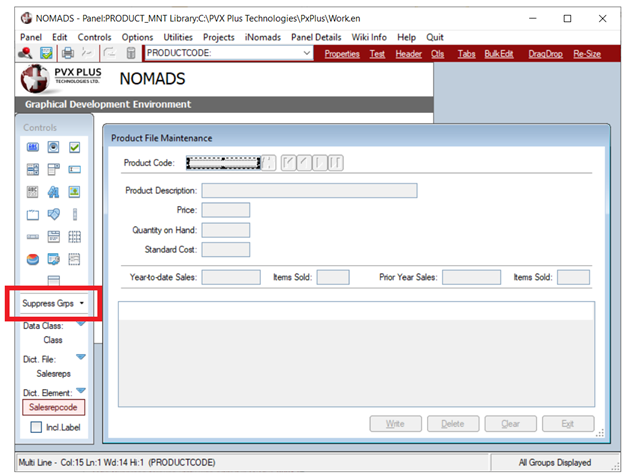623x475 pixels.
Task: Click the BulkEdit link
Action: coord(497,54)
